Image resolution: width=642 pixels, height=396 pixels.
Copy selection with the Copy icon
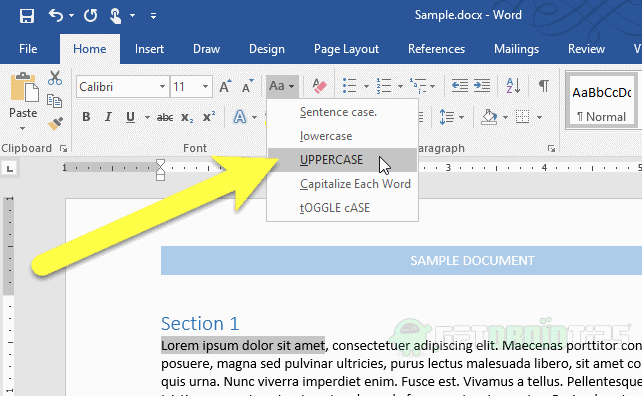pyautogui.click(x=54, y=101)
